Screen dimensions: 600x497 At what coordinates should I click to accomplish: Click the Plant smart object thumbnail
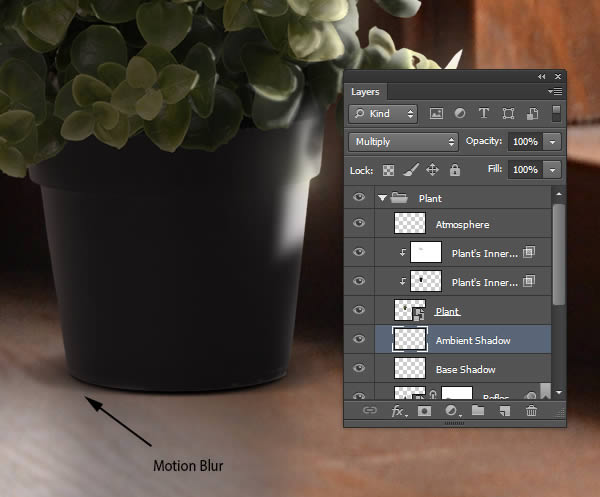[409, 310]
